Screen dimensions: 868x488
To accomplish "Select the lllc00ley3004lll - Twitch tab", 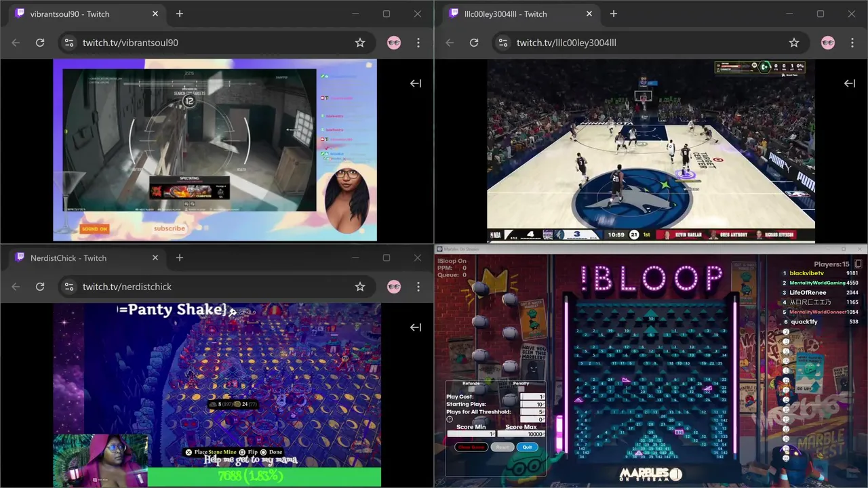I will click(x=521, y=14).
